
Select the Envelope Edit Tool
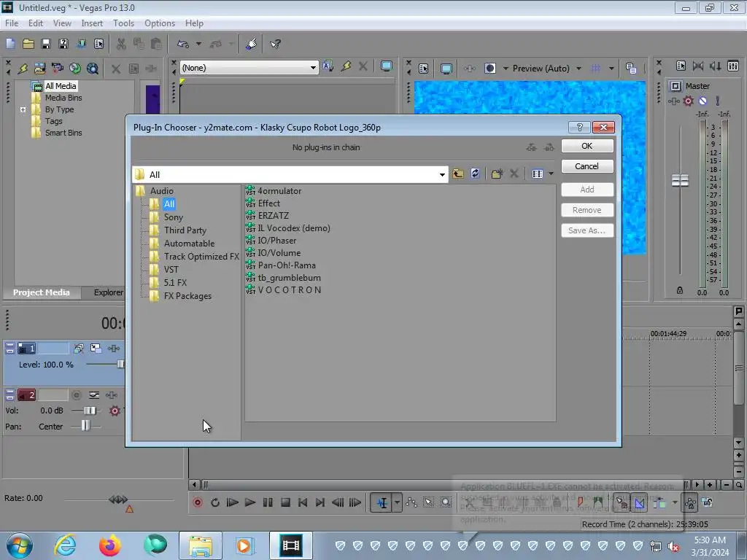[411, 502]
